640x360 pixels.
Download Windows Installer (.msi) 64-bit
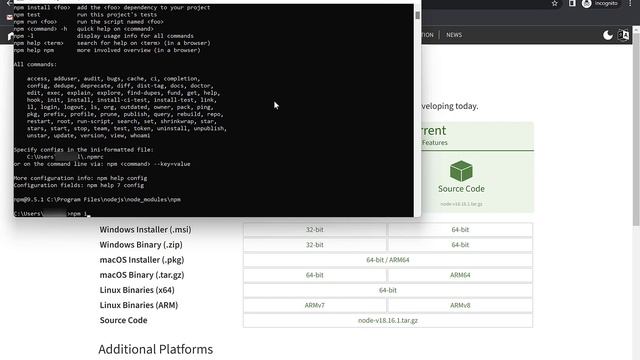460,230
